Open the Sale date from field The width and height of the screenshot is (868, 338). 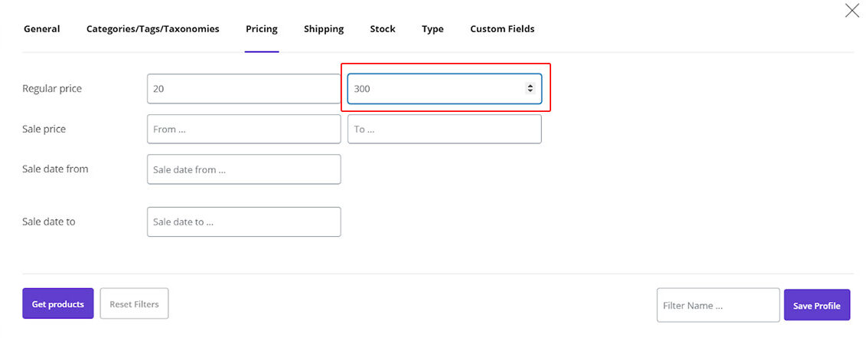pos(243,169)
